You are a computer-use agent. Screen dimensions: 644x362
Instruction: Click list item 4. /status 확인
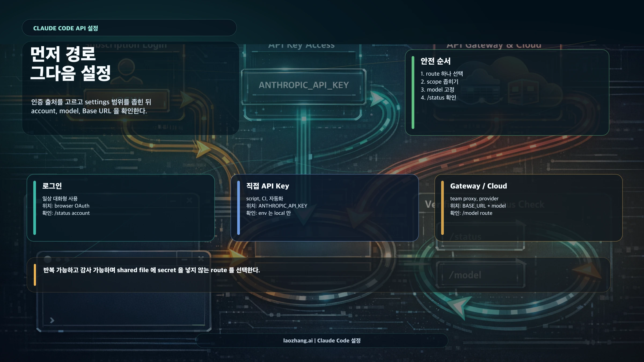pos(438,98)
